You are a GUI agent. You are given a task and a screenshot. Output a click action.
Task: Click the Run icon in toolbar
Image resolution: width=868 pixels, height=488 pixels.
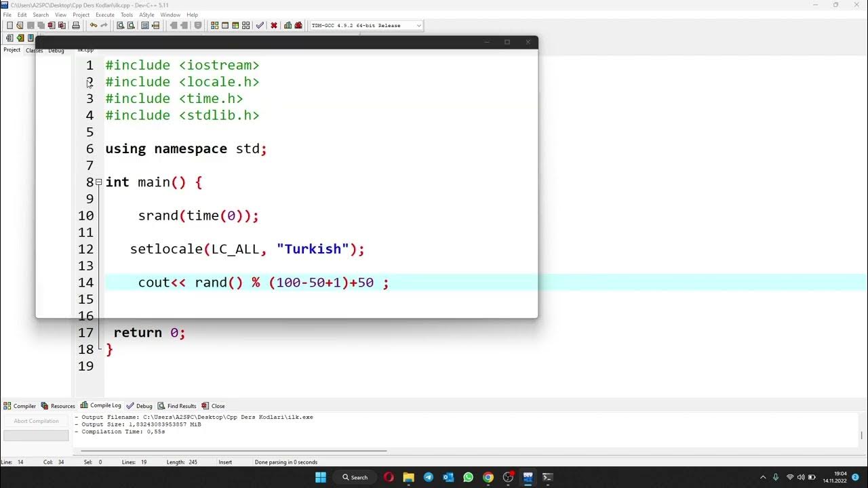(x=225, y=25)
